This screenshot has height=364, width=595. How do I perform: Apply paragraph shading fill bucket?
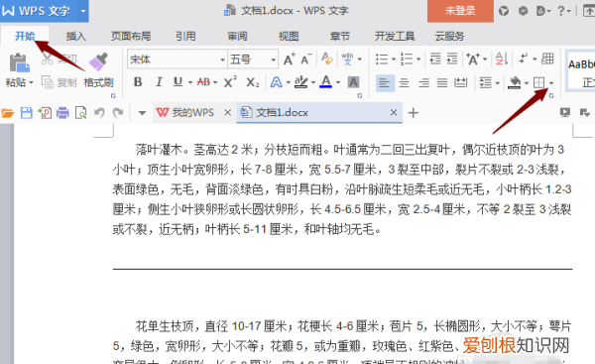514,82
